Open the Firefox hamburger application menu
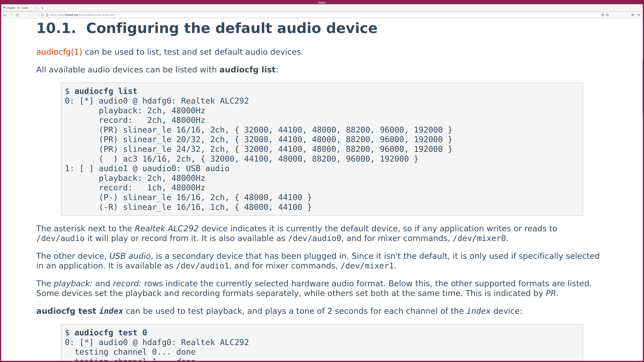Screen dimensions: 644x362 coord(639,15)
